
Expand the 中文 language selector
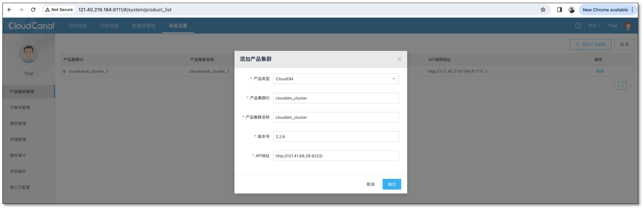tap(594, 26)
